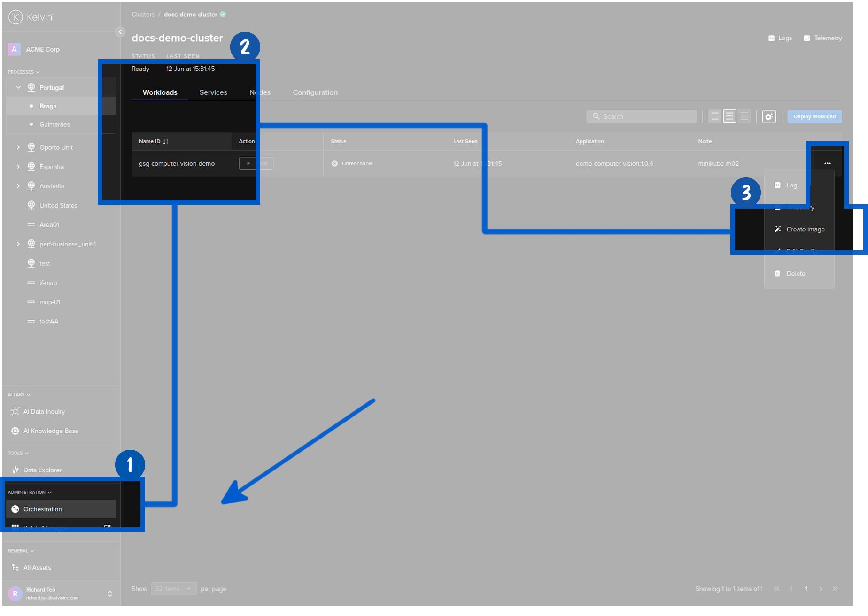Screen dimensions: 868x616
Task: Open AI Data Inquiry from the sidebar
Action: pos(44,411)
